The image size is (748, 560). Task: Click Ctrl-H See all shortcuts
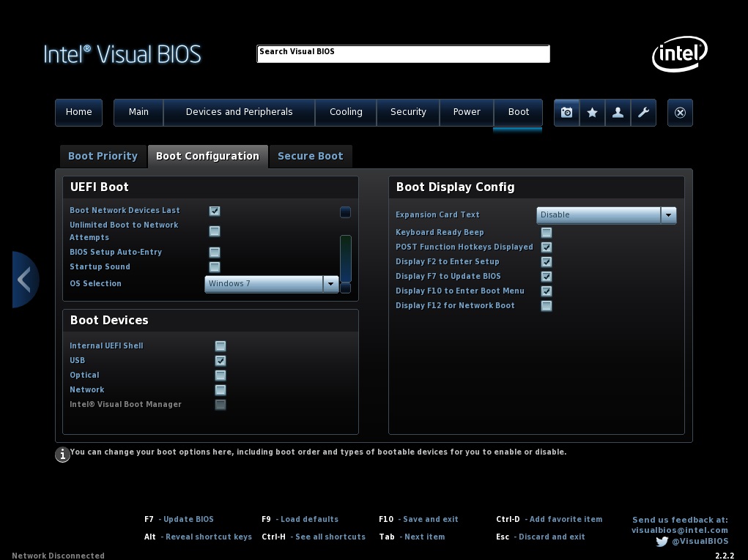(314, 537)
